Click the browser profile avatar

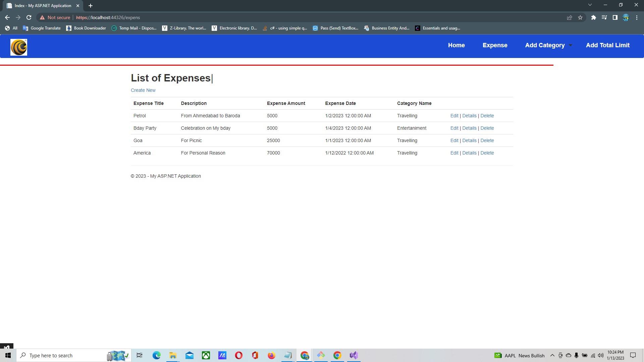[x=625, y=17]
